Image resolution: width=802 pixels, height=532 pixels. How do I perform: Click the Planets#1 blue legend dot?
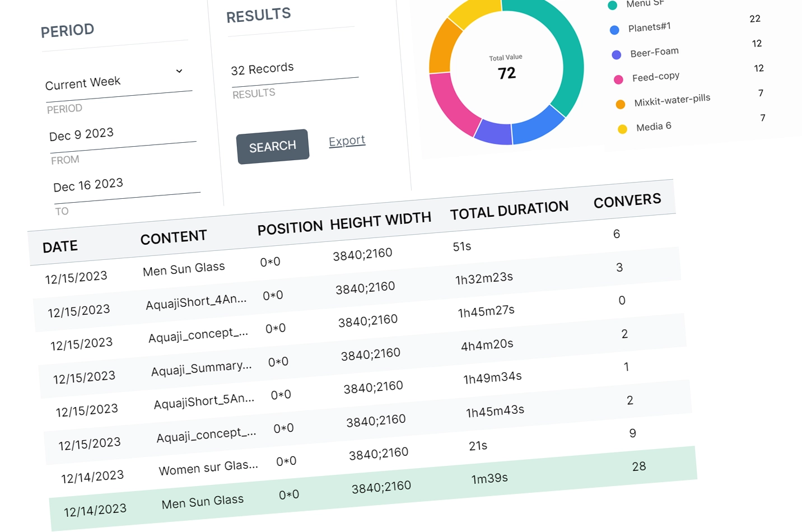[614, 30]
